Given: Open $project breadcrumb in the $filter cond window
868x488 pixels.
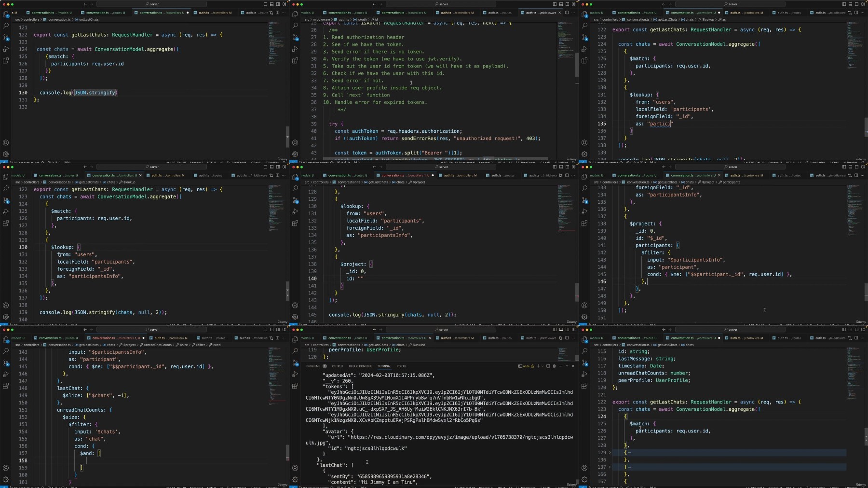Looking at the screenshot, I should 706,182.
